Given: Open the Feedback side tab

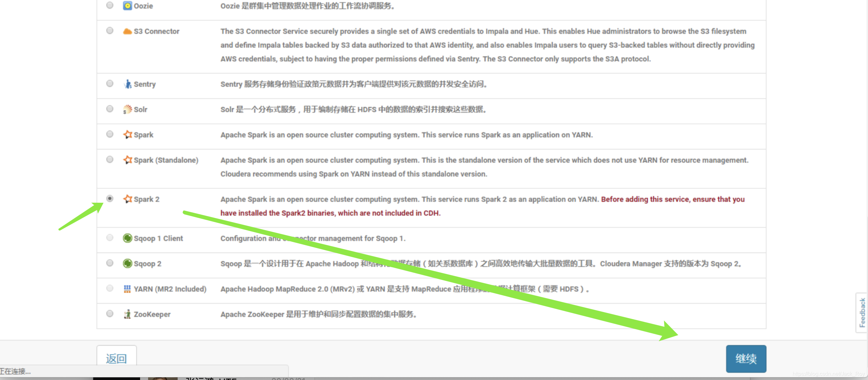Looking at the screenshot, I should click(862, 313).
